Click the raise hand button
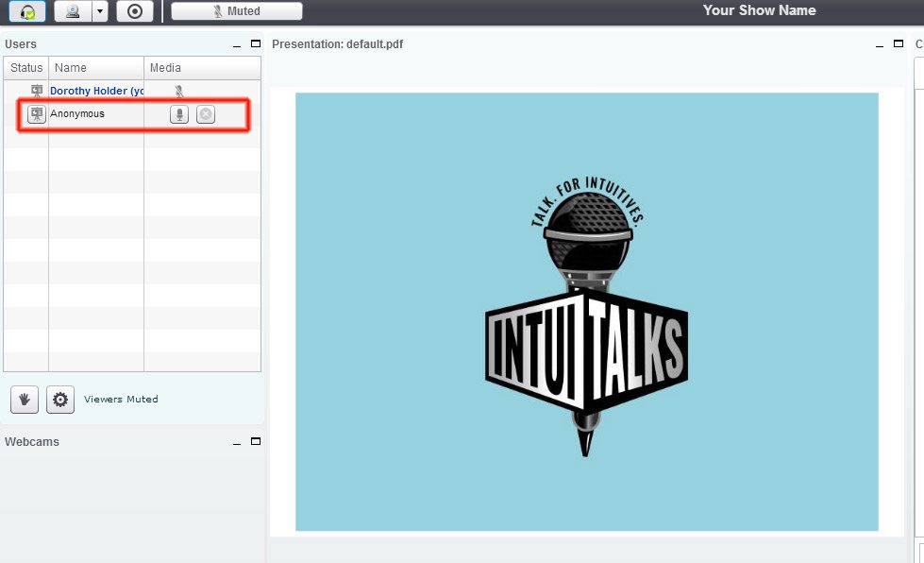 pos(25,400)
